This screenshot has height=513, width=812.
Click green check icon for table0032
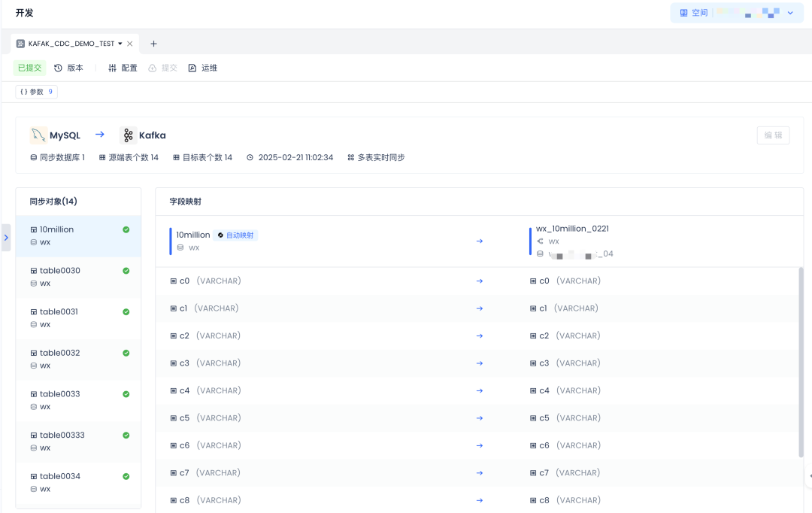pyautogui.click(x=126, y=353)
